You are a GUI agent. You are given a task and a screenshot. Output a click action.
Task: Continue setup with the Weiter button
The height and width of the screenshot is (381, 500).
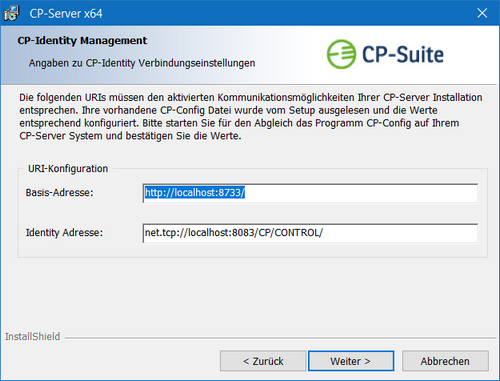351,361
